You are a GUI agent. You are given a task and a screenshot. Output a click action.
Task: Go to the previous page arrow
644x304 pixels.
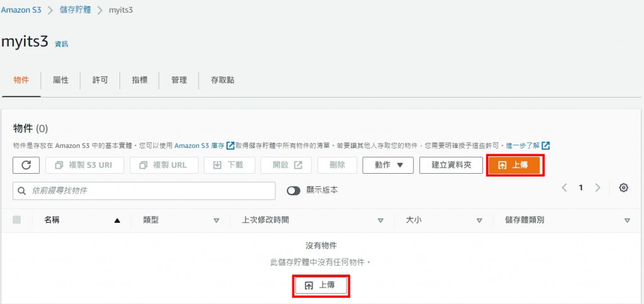(x=564, y=188)
